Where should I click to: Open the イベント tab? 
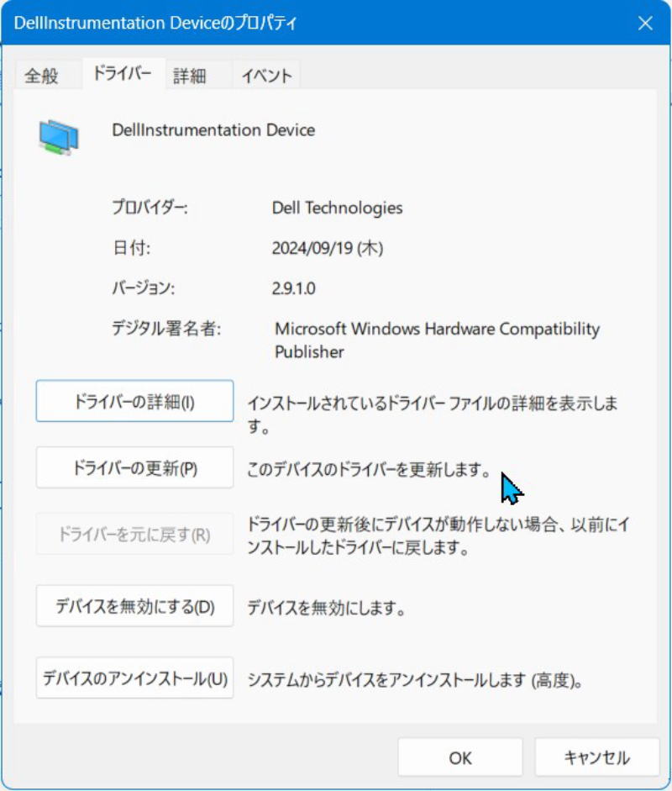[266, 76]
